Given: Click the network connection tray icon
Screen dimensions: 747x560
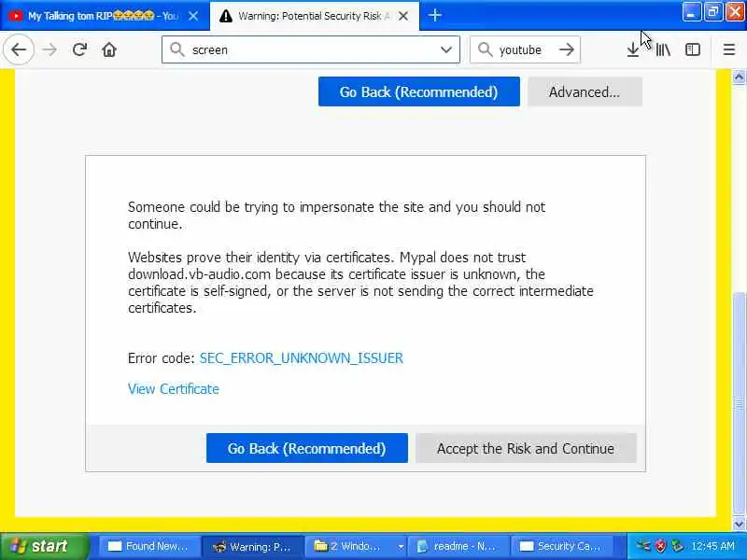Looking at the screenshot, I should [643, 546].
